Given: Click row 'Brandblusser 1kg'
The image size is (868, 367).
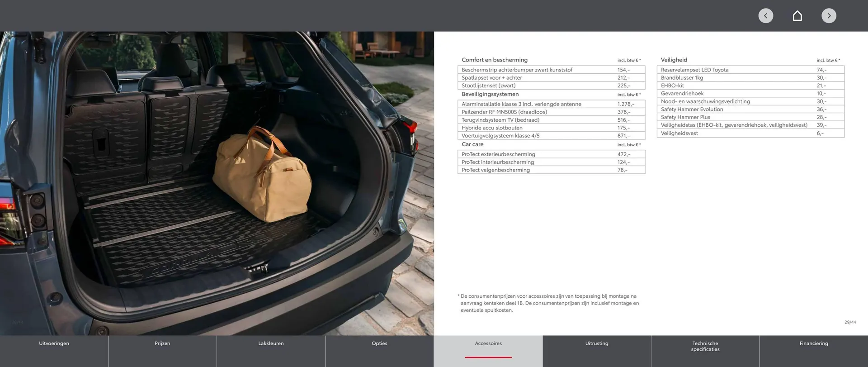Looking at the screenshot, I should coord(750,78).
